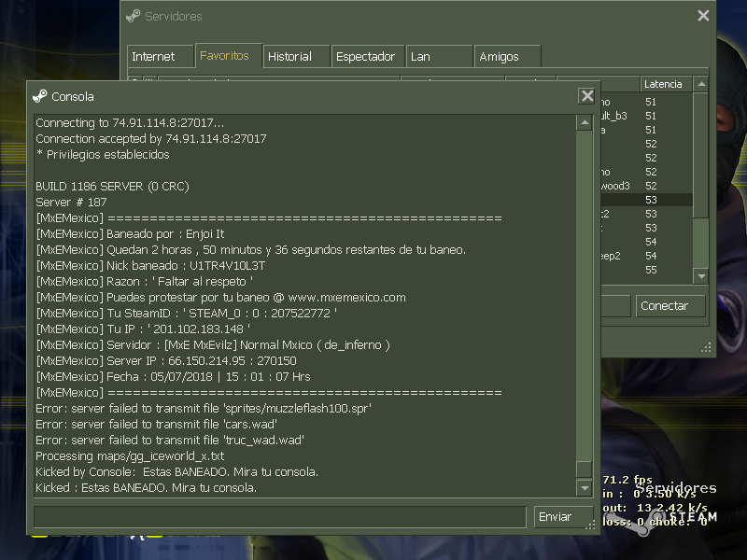Click the console scrollbar thumb
747x560 pixels.
pos(585,469)
